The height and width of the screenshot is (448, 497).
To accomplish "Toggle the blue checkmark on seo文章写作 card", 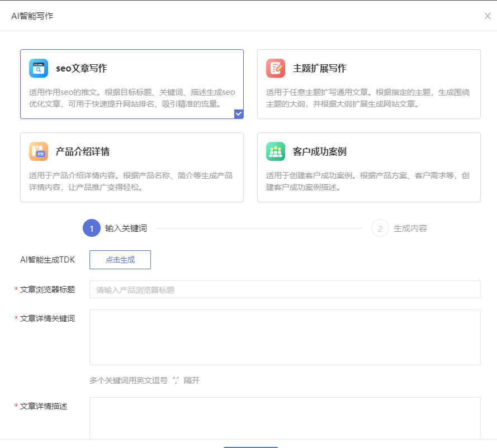I will coord(239,114).
